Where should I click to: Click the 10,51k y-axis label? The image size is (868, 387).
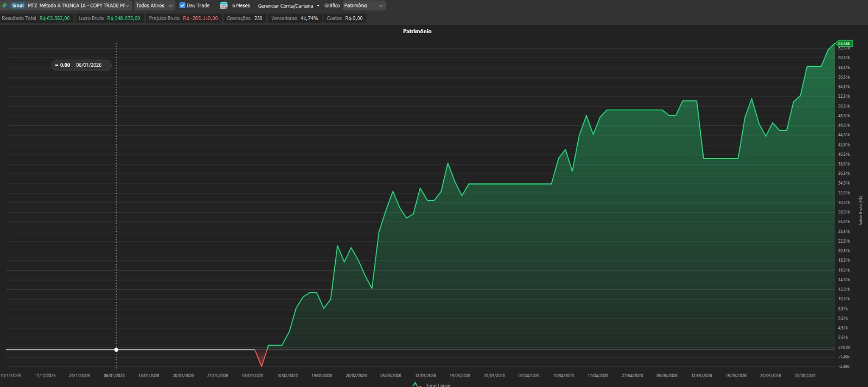[844, 299]
